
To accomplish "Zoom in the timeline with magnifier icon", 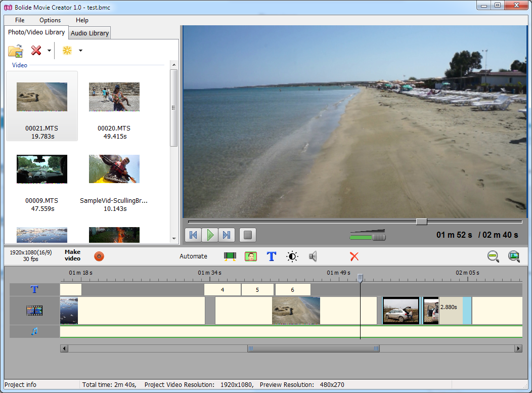I will click(x=514, y=256).
